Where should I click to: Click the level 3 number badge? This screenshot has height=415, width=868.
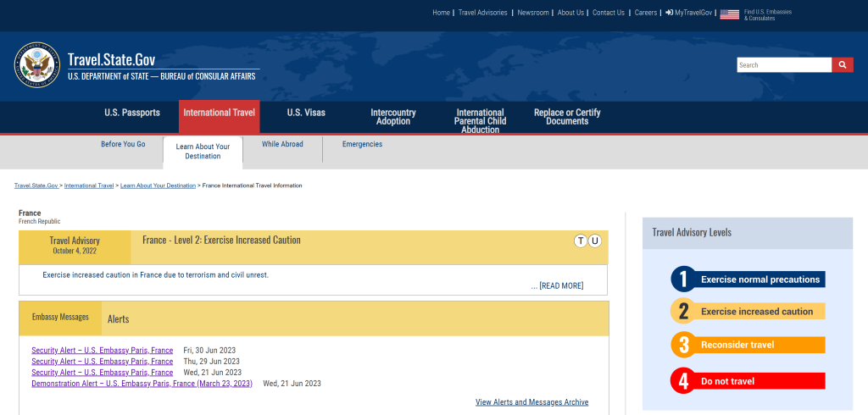point(684,345)
